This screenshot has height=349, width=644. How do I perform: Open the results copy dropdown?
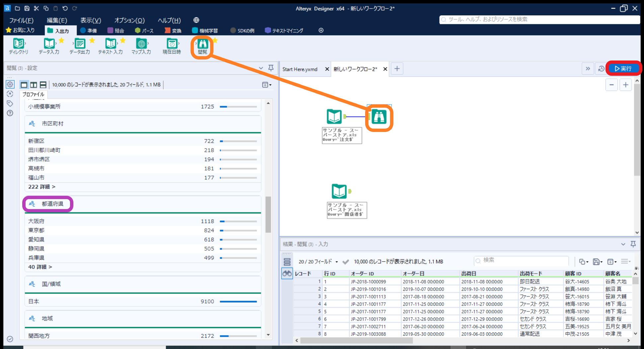[584, 262]
